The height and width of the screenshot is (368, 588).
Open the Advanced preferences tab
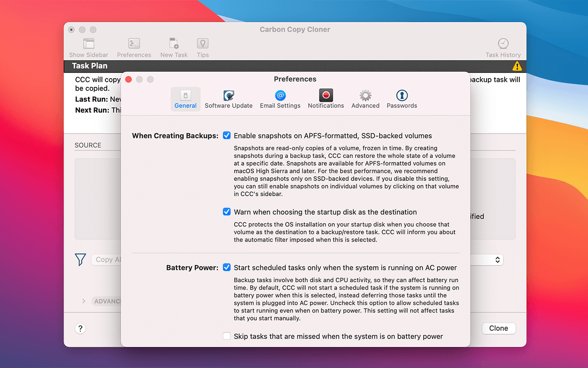point(365,99)
